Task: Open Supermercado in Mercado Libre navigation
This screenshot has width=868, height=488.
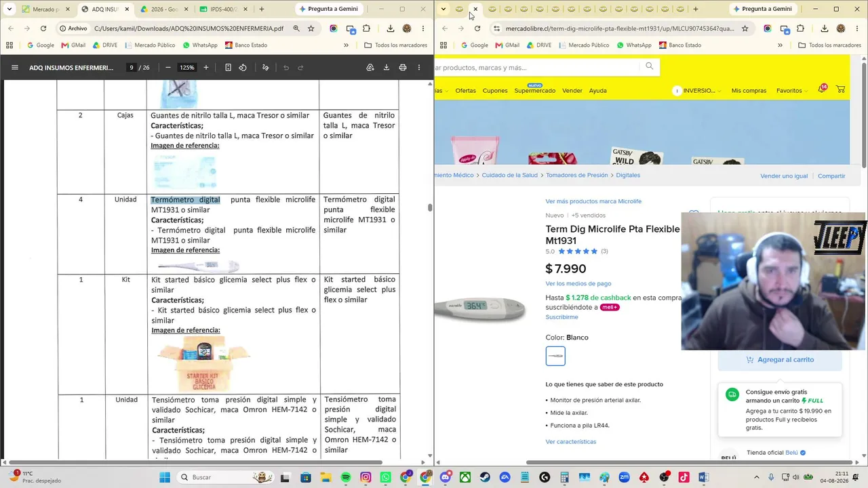Action: 534,91
